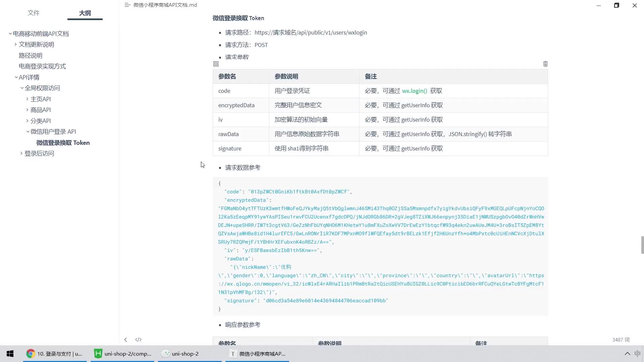Select the 大纲 tab
644x362 pixels.
coord(85,13)
